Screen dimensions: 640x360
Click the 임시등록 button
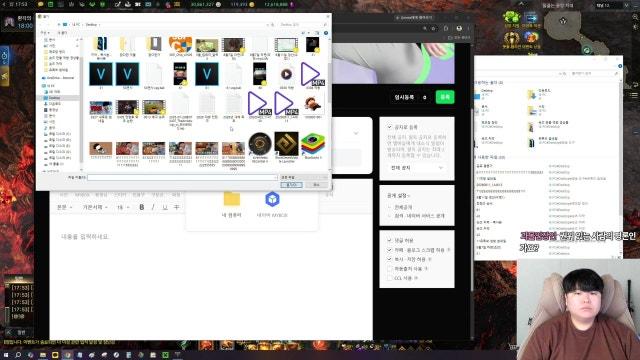coord(404,97)
